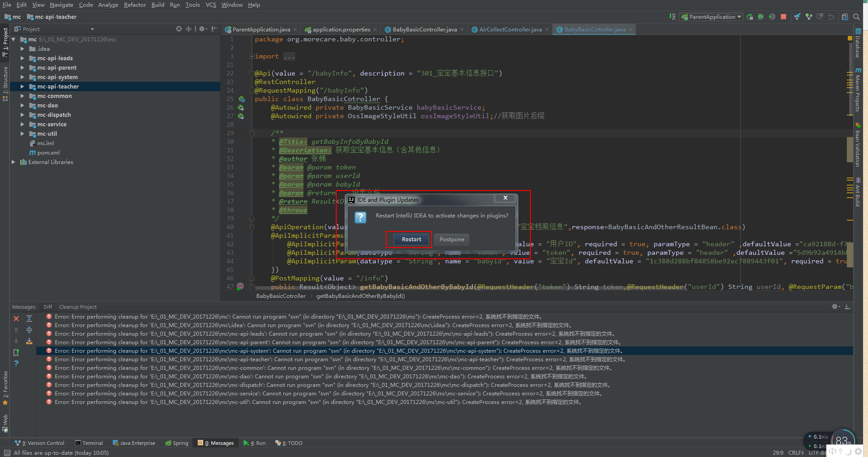This screenshot has width=868, height=457.
Task: Click the yellow inspection indicator atop editor stripe
Action: (x=850, y=39)
